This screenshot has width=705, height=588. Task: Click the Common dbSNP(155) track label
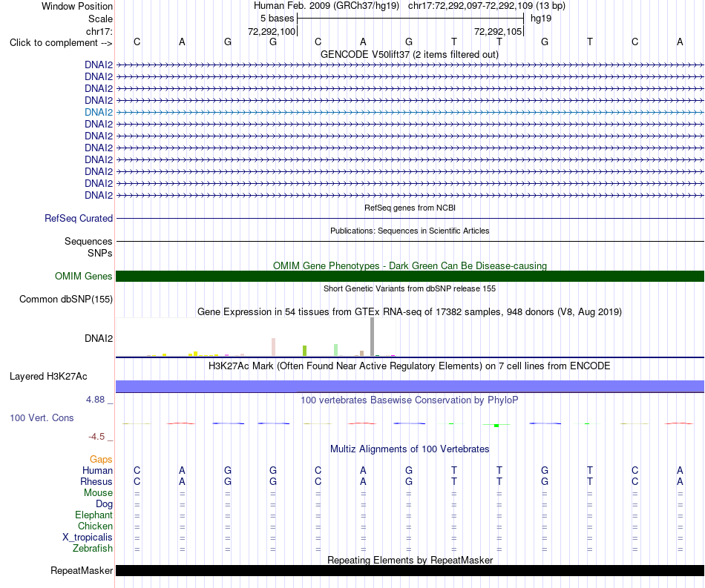click(65, 299)
